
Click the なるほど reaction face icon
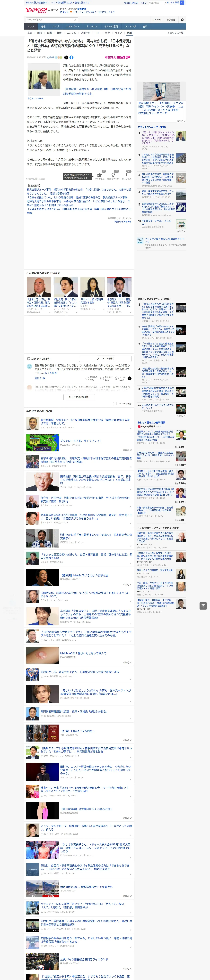pyautogui.click(x=102, y=379)
